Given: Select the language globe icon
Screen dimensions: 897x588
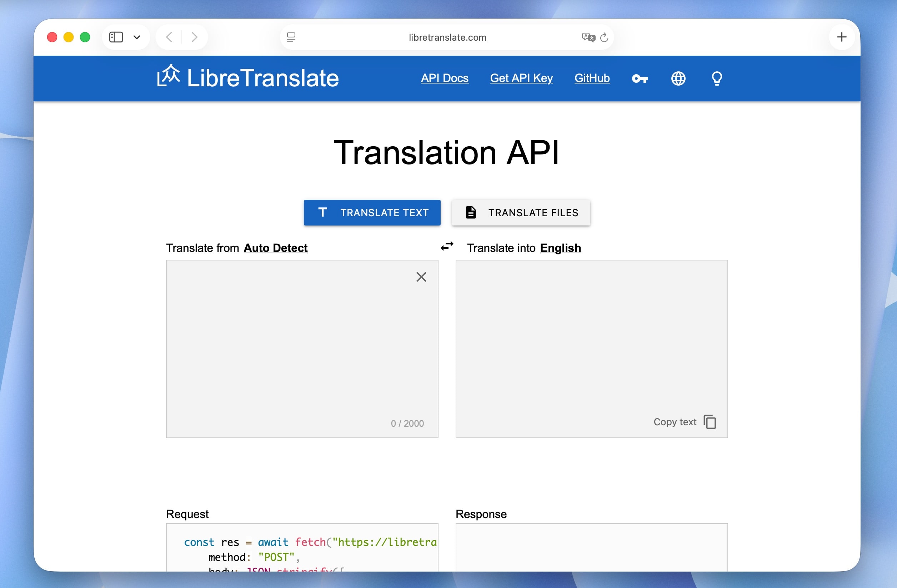Looking at the screenshot, I should pos(678,78).
